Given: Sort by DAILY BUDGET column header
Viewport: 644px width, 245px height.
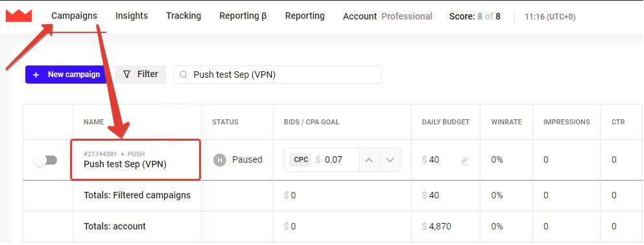Looking at the screenshot, I should click(446, 122).
